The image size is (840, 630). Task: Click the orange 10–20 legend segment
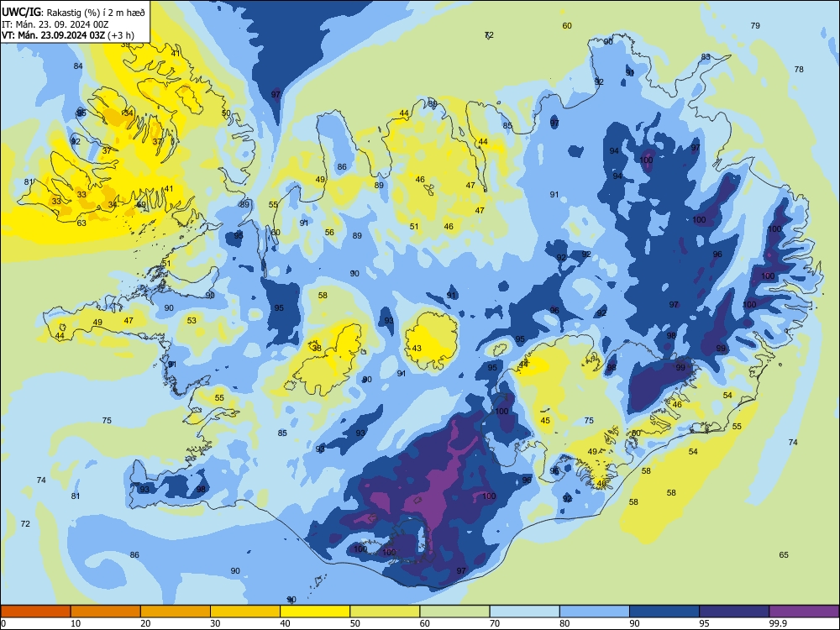pyautogui.click(x=106, y=612)
